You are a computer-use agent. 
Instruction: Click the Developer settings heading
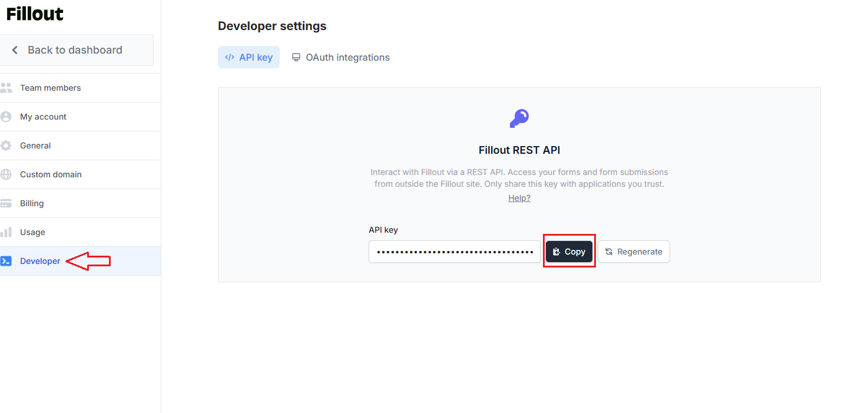pyautogui.click(x=272, y=26)
